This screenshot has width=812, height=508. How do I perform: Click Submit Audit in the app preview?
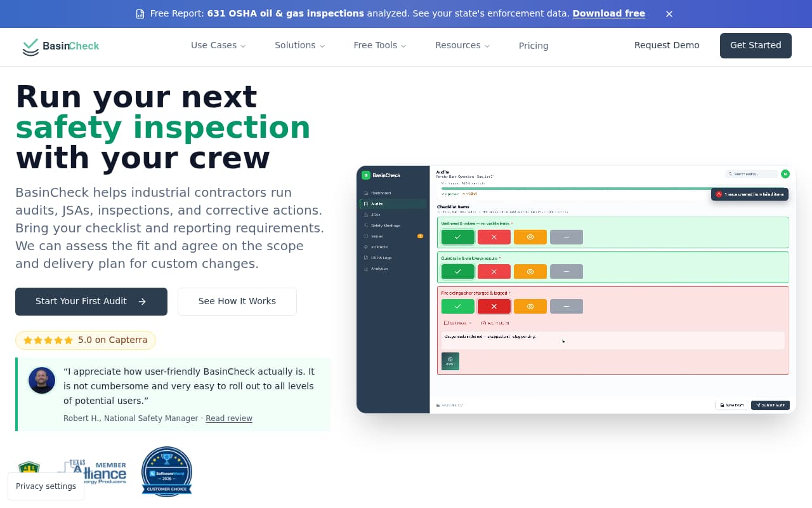[x=770, y=405]
